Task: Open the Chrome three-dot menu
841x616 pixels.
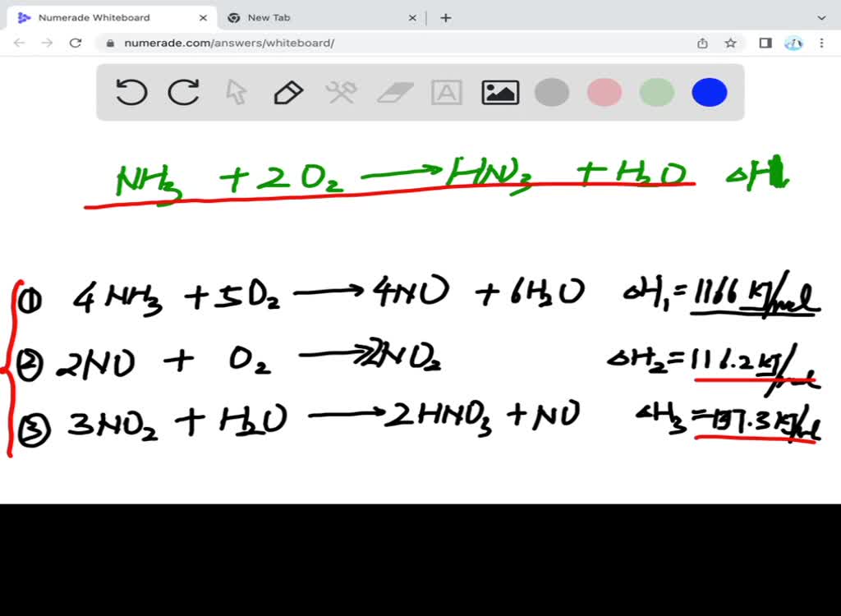Action: click(x=821, y=43)
